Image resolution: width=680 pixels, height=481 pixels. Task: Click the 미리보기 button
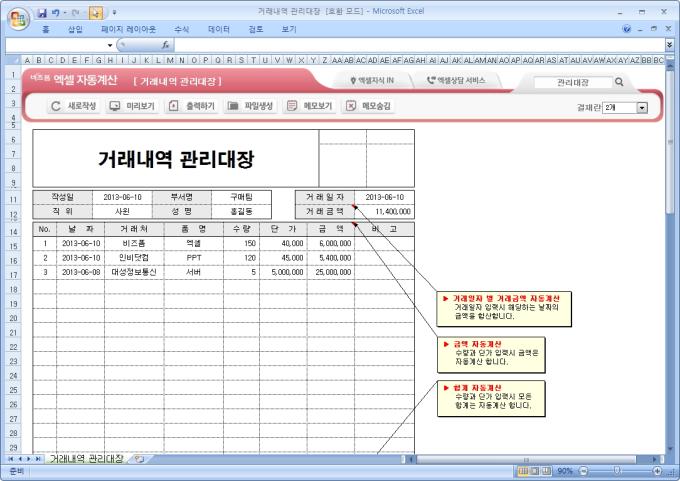[132, 106]
